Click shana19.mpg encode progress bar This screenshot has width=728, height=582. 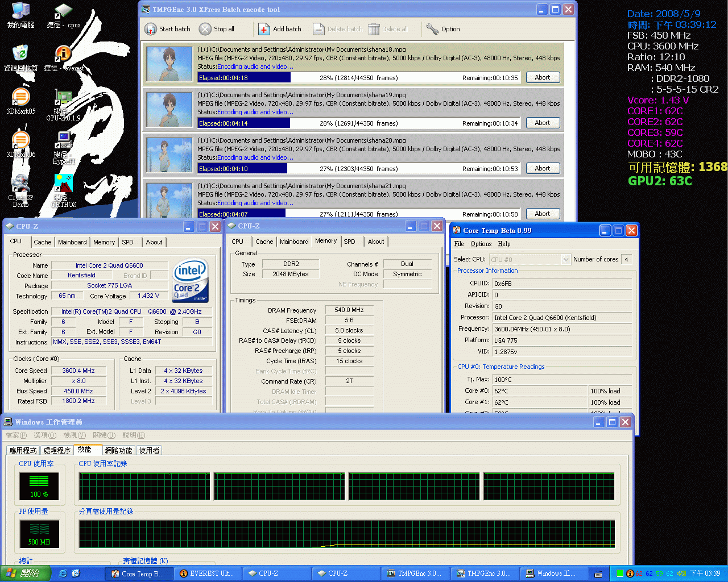point(359,123)
